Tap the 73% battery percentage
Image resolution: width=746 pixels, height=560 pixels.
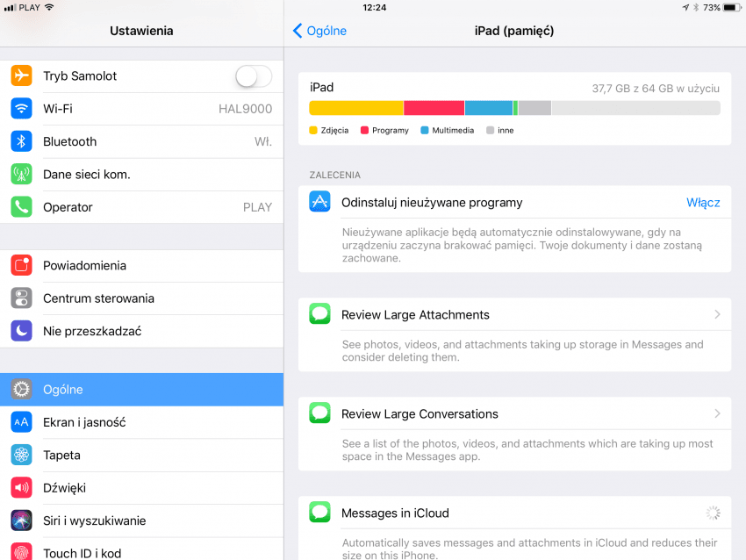(x=711, y=8)
